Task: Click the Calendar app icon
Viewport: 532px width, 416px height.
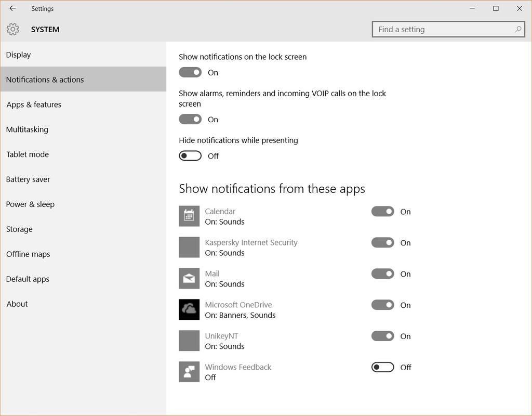Action: click(x=189, y=216)
